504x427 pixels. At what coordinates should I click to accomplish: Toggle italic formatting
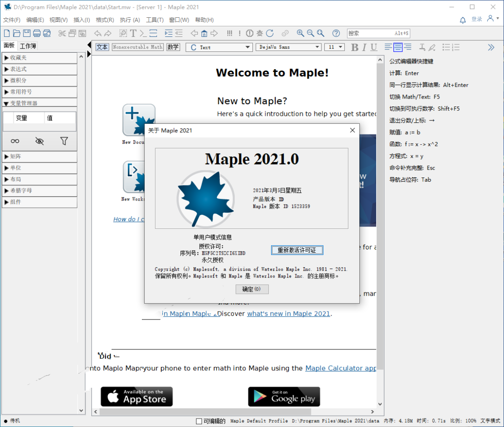tap(364, 47)
